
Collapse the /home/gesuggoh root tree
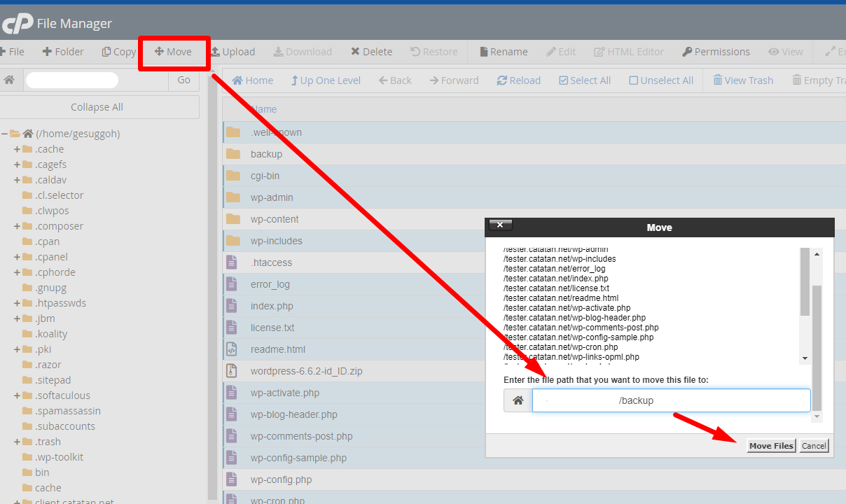tap(4, 134)
